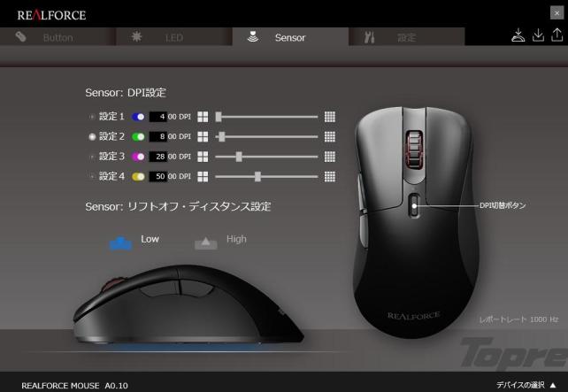This screenshot has height=392, width=568.
Task: Click fine grid icon on 設定 2 row
Action: 330,136
